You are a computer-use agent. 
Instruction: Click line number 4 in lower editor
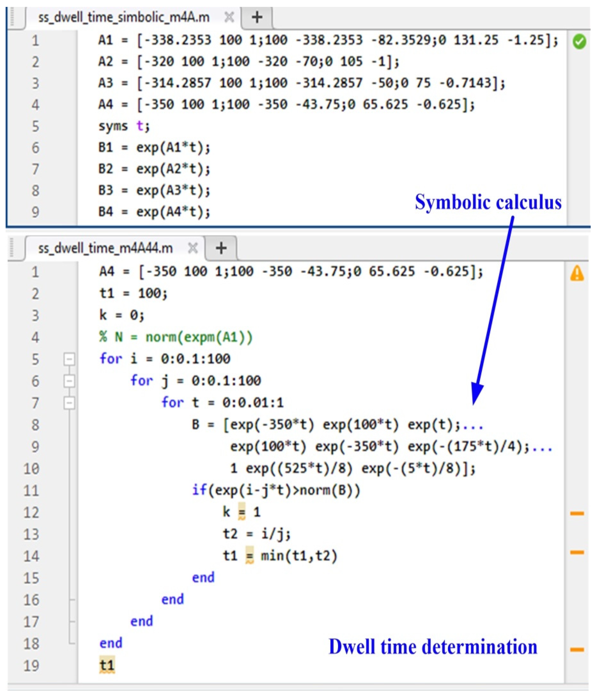[x=35, y=337]
